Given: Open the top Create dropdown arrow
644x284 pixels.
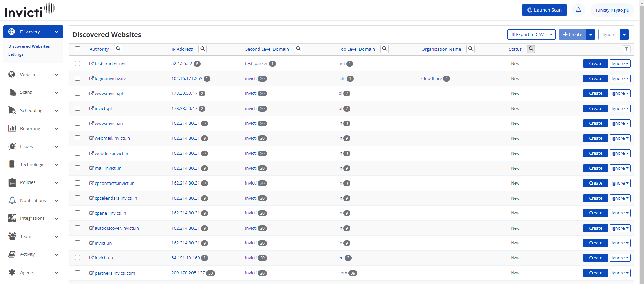Looking at the screenshot, I should [591, 34].
